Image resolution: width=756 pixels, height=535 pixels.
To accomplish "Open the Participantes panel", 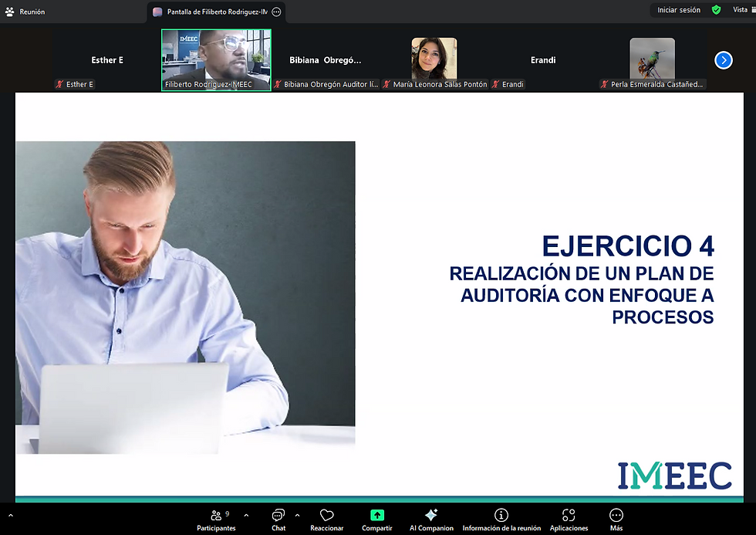I will (x=216, y=520).
